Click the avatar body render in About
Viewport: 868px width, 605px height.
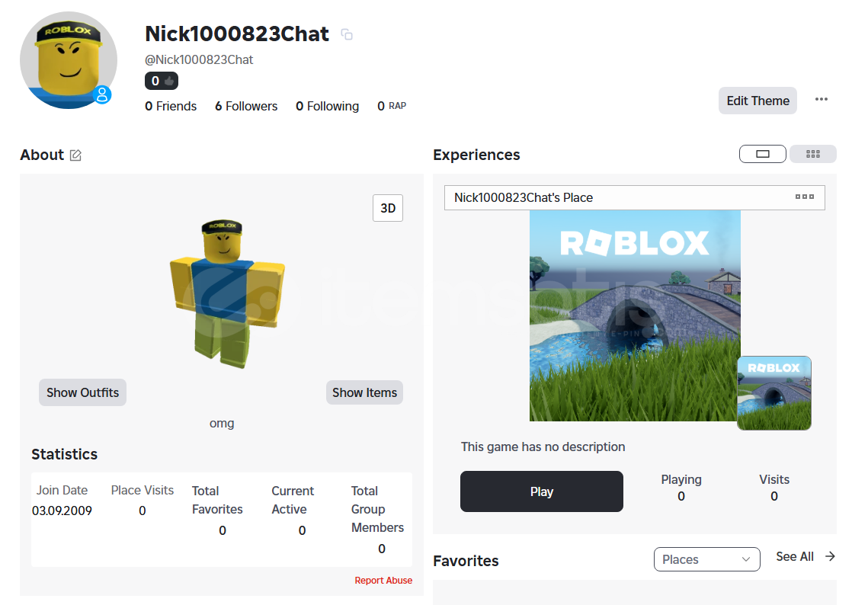point(227,293)
